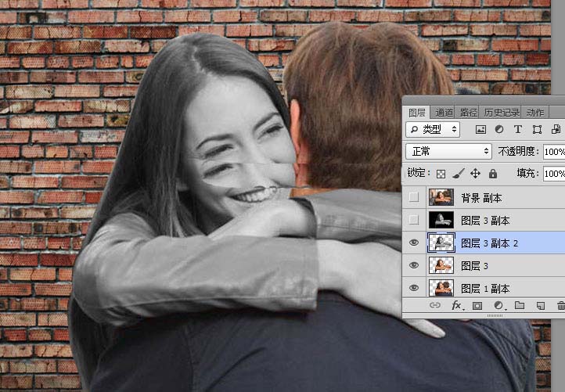565x392 pixels.
Task: Add a layer style fx button
Action: (x=457, y=306)
